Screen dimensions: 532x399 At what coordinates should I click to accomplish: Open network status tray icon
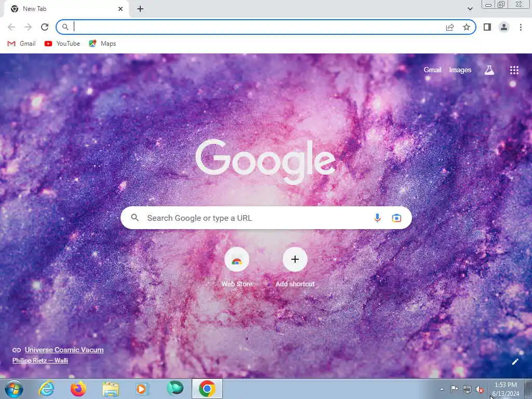click(467, 390)
